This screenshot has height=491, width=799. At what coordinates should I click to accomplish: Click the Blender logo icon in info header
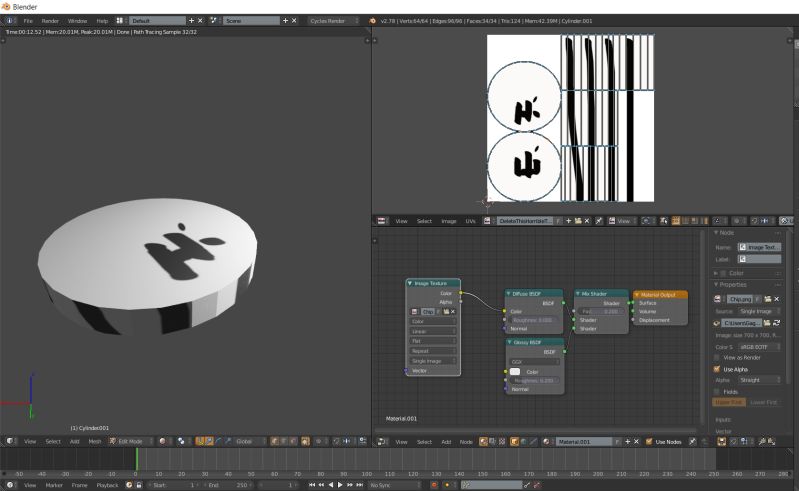point(372,21)
